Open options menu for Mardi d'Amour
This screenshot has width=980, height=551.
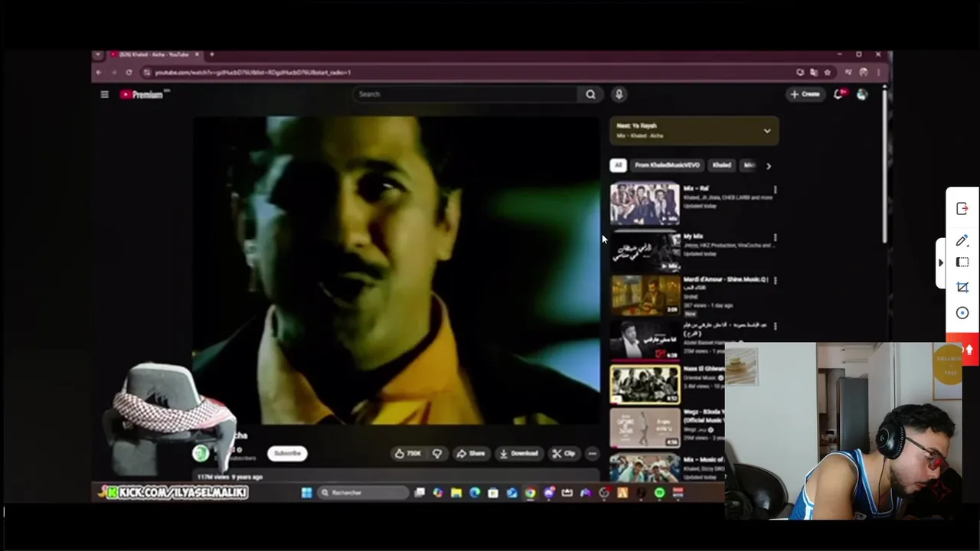(775, 281)
